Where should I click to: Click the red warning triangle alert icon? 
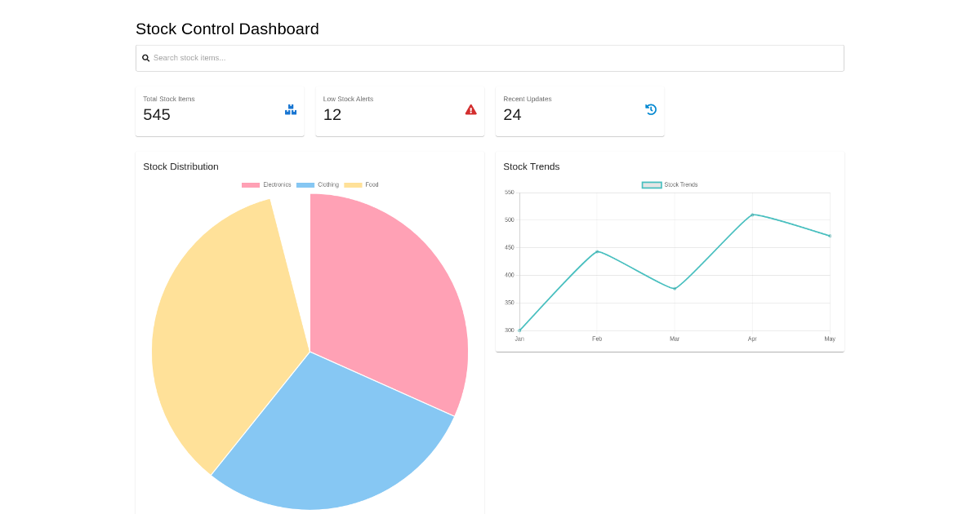470,109
